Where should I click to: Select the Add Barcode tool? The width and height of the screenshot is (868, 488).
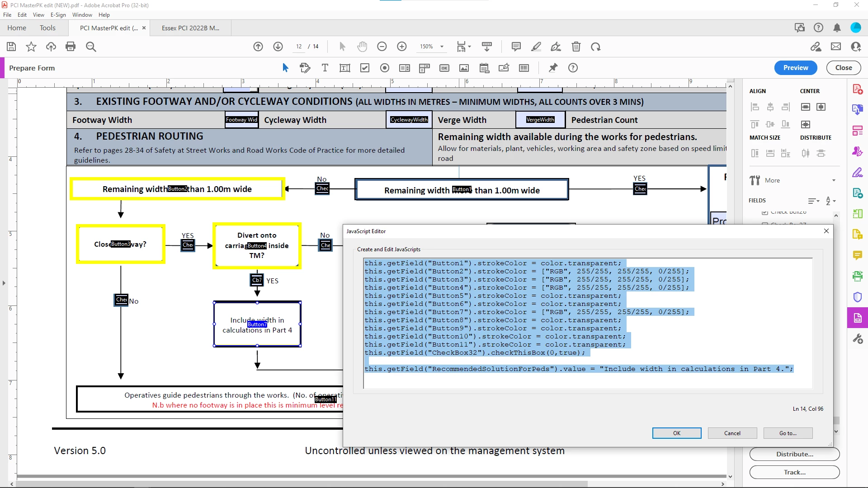(524, 68)
